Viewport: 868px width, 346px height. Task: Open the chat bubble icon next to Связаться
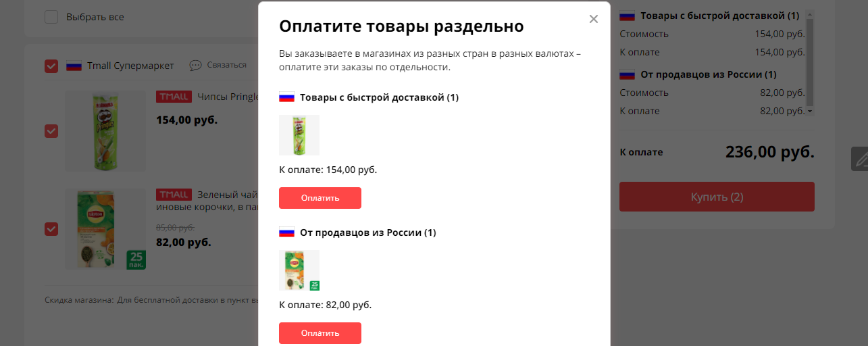pos(195,66)
